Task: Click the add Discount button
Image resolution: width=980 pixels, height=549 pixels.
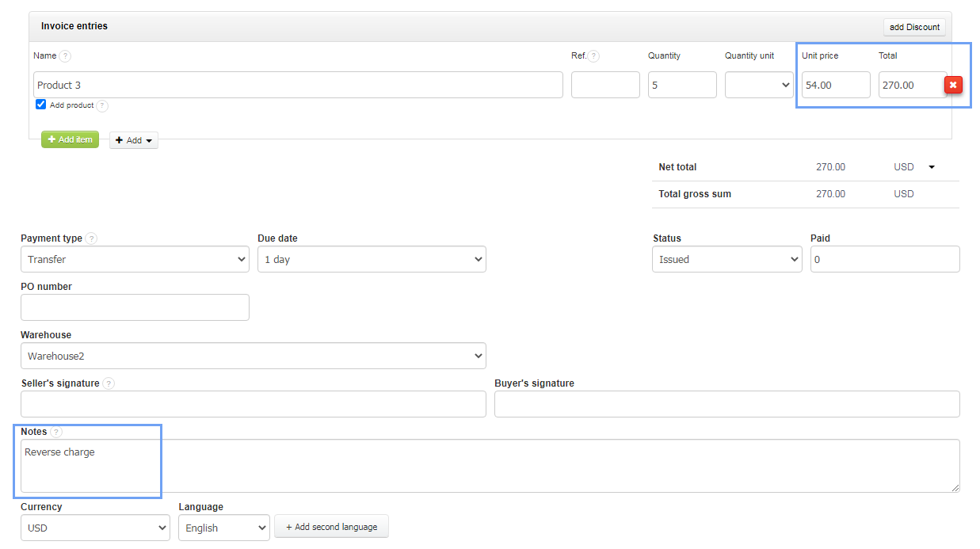Action: (914, 27)
